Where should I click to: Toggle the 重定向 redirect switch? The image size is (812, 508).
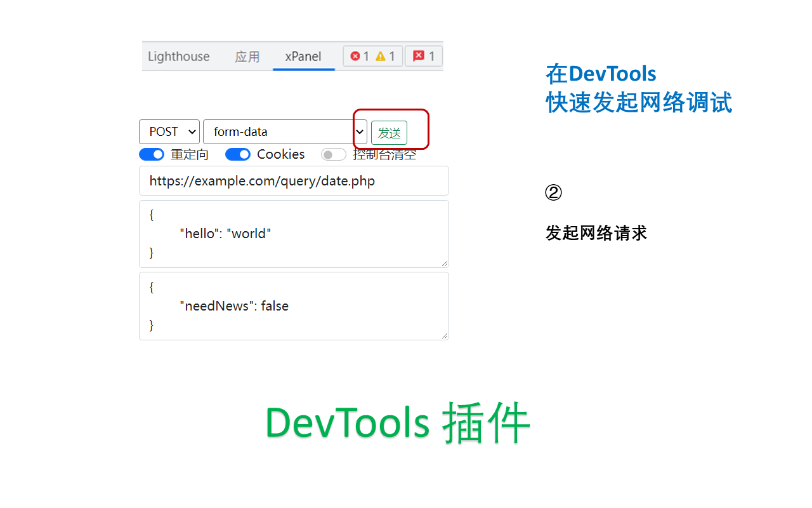[152, 154]
